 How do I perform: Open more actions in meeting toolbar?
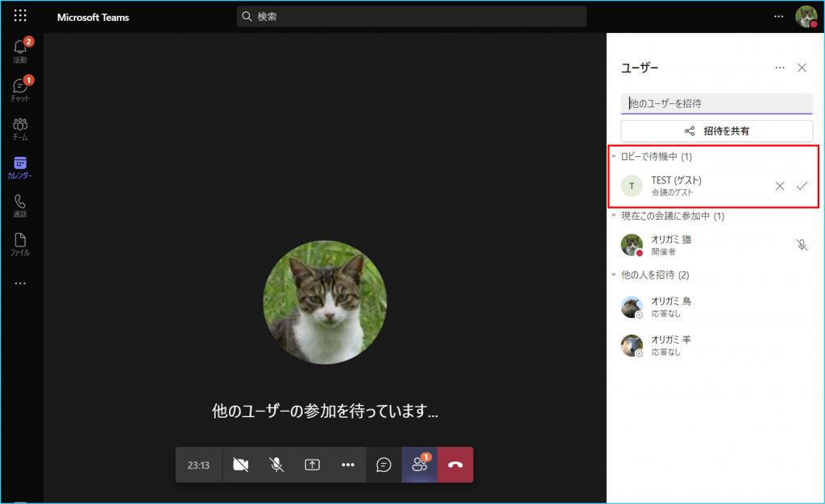pos(348,465)
